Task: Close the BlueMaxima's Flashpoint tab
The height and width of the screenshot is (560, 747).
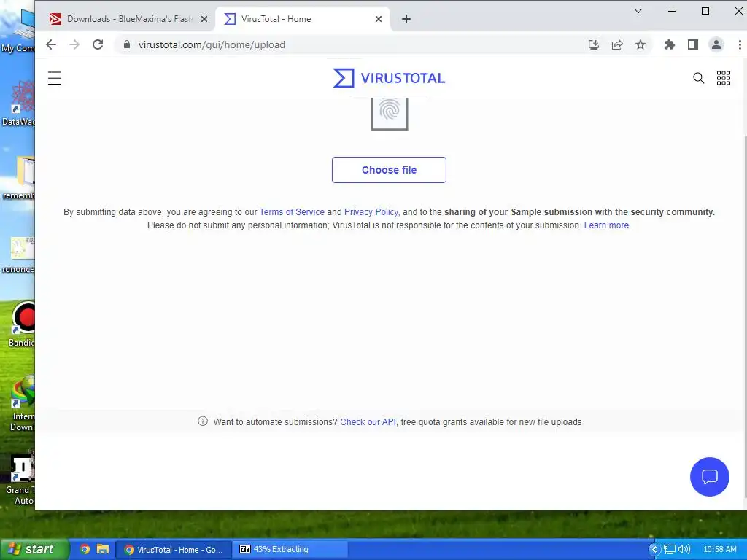Action: pyautogui.click(x=204, y=19)
